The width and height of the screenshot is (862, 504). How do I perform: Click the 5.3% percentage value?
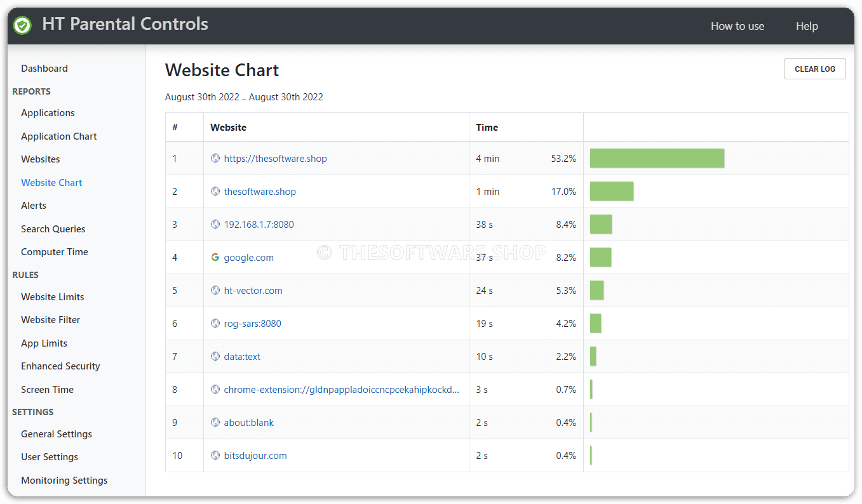(x=565, y=291)
